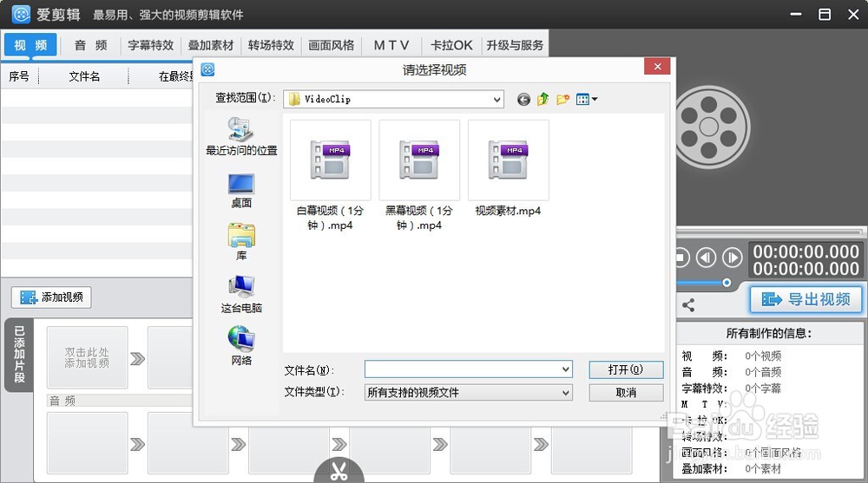Viewport: 868px width, 483px height.
Task: Go back using the dialog's back arrow icon
Action: 523,100
